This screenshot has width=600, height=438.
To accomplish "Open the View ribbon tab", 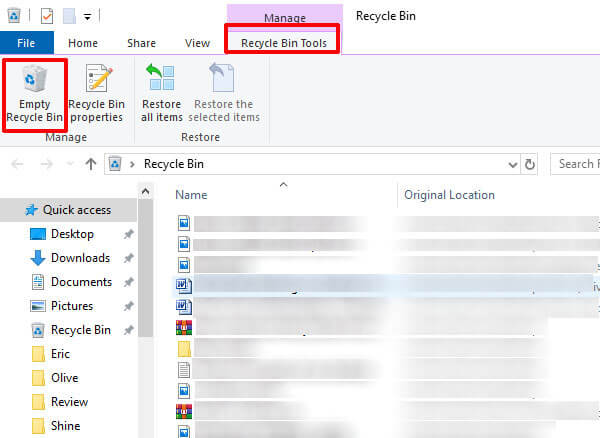I will 197,43.
